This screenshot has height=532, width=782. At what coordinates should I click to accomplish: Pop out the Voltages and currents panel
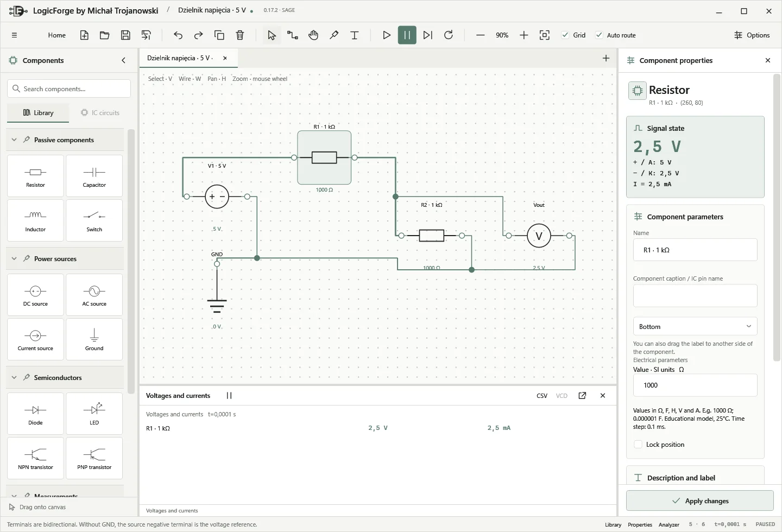tap(582, 396)
